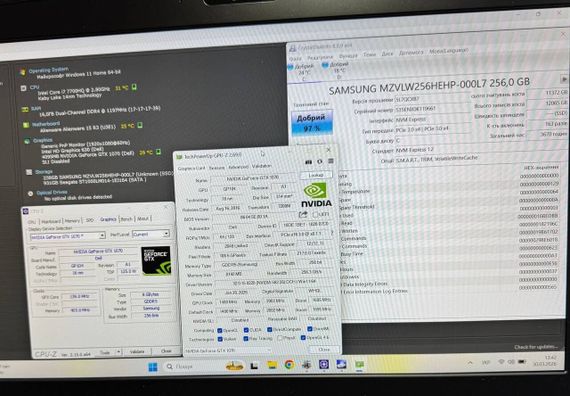Click the Check for updates link in Speccy

[536, 347]
